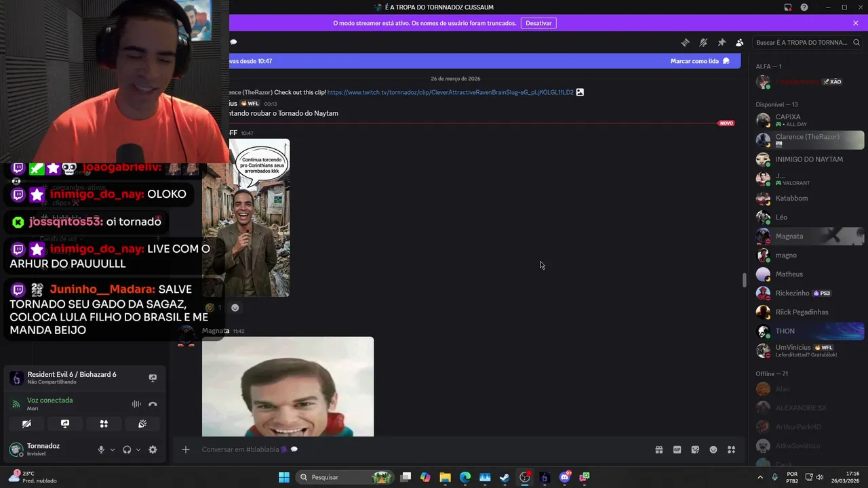Screen dimensions: 868x488
Task: Open the apps launcher icon in chat bar
Action: [731, 449]
